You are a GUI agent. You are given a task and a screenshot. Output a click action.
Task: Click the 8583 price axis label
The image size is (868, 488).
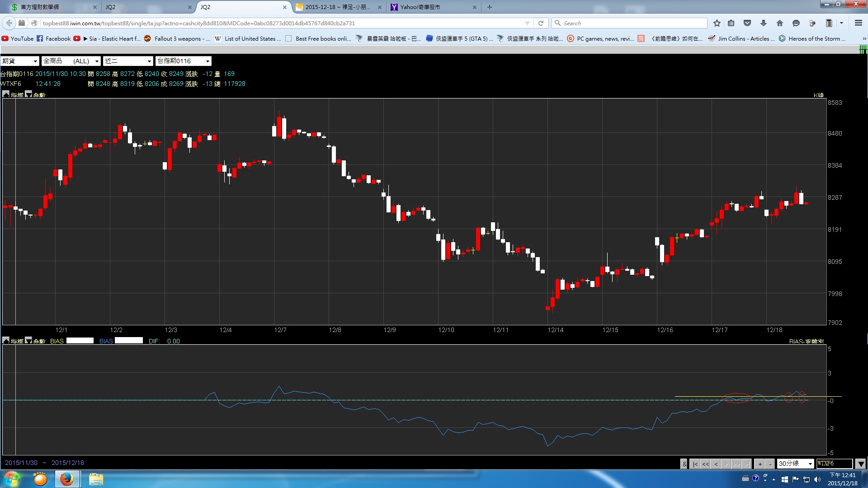835,103
